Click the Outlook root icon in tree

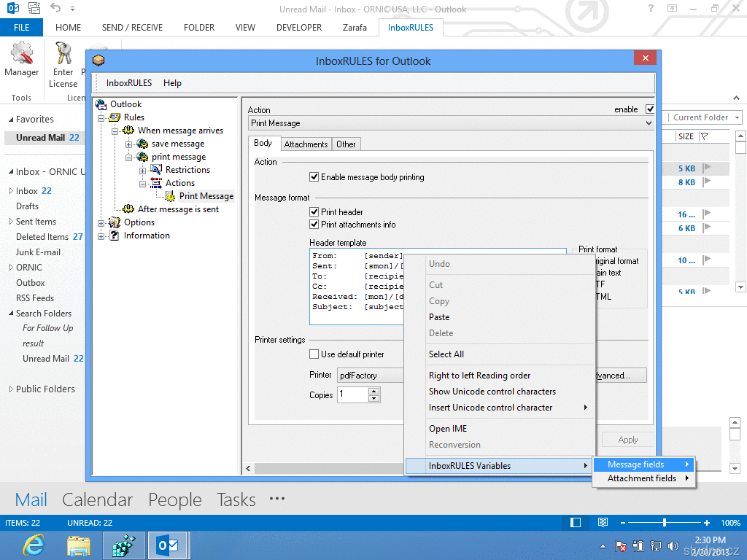point(101,104)
